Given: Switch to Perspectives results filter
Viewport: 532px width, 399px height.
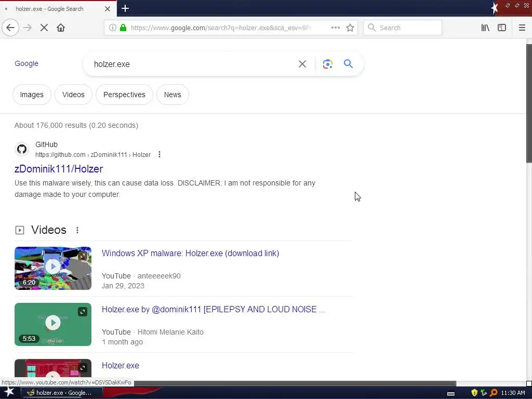Looking at the screenshot, I should (124, 95).
